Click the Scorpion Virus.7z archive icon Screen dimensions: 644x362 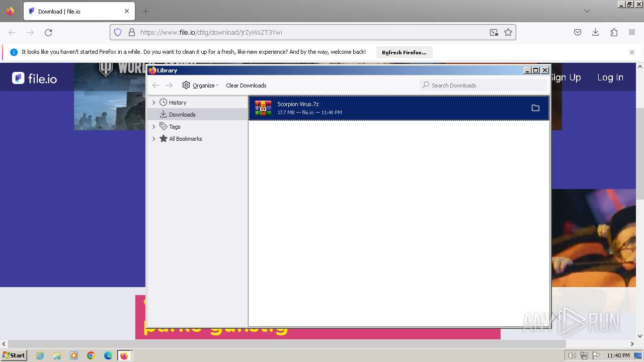coord(263,108)
